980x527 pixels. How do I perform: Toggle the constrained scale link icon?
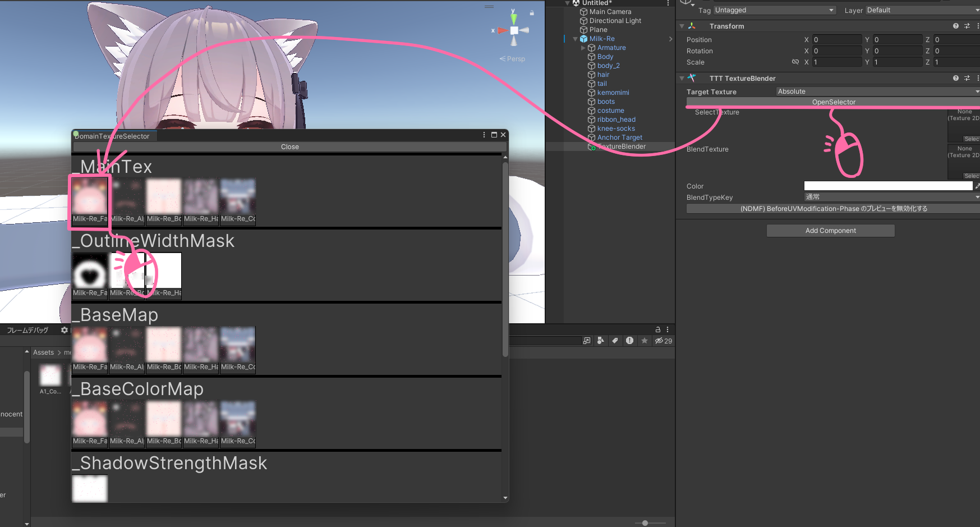(x=795, y=62)
